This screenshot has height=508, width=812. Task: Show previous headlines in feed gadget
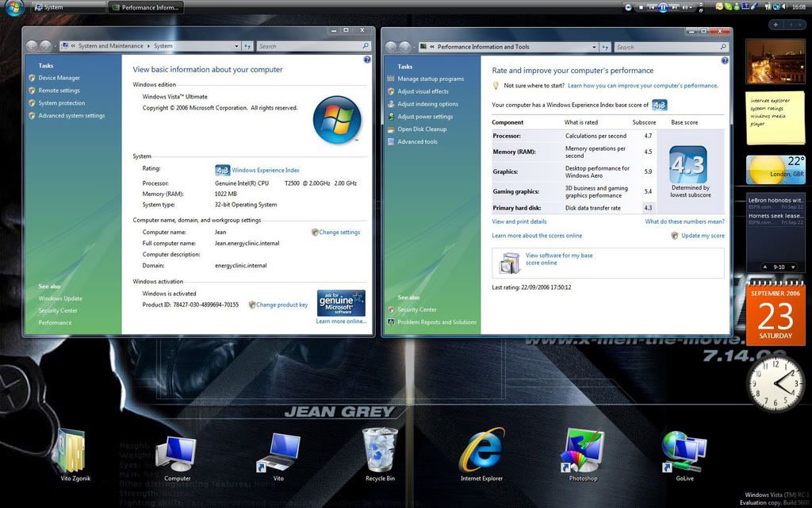(x=765, y=267)
